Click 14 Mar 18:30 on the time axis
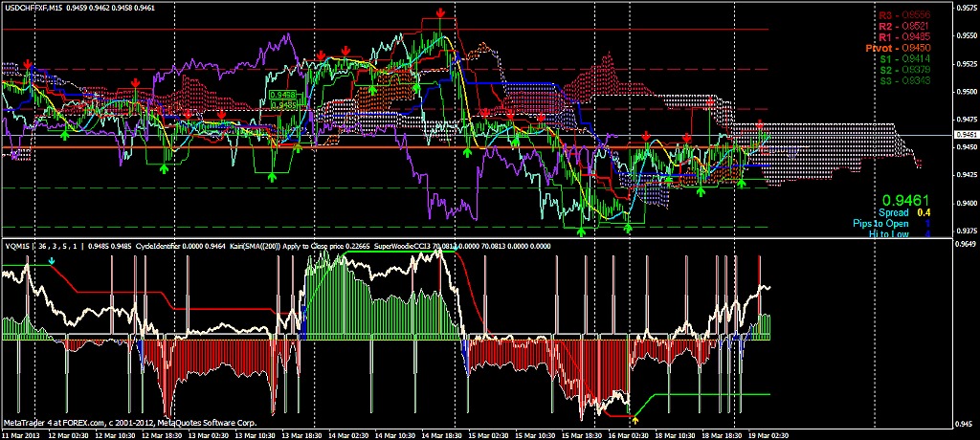The width and height of the screenshot is (980, 440). click(442, 433)
